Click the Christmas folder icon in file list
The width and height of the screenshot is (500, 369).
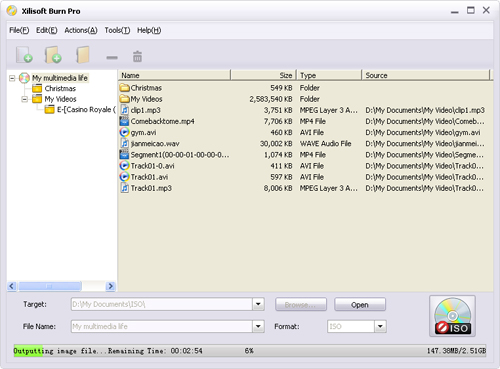(x=124, y=88)
